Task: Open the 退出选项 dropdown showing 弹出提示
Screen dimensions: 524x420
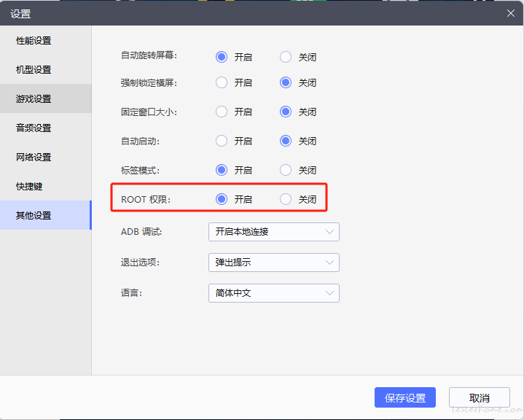Action: pos(274,262)
